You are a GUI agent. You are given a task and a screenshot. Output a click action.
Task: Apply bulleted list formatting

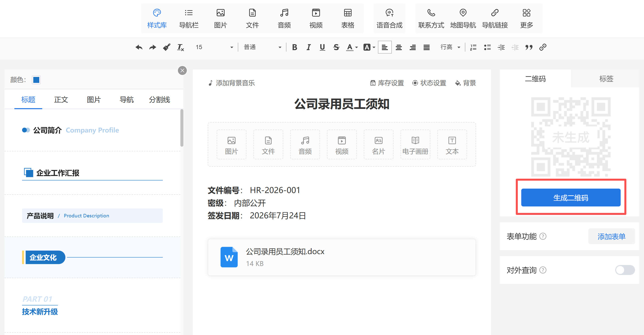click(487, 47)
